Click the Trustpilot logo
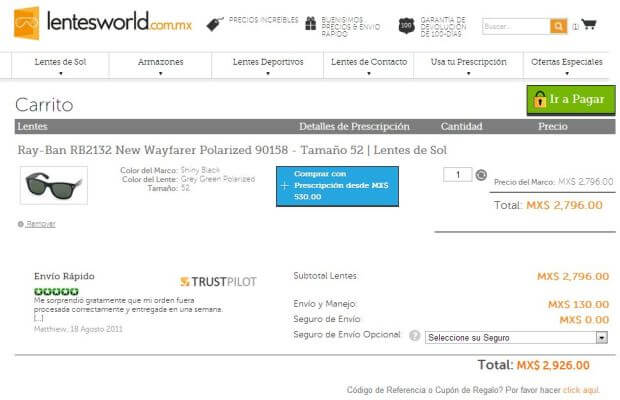Image resolution: width=620 pixels, height=400 pixels. 218,282
